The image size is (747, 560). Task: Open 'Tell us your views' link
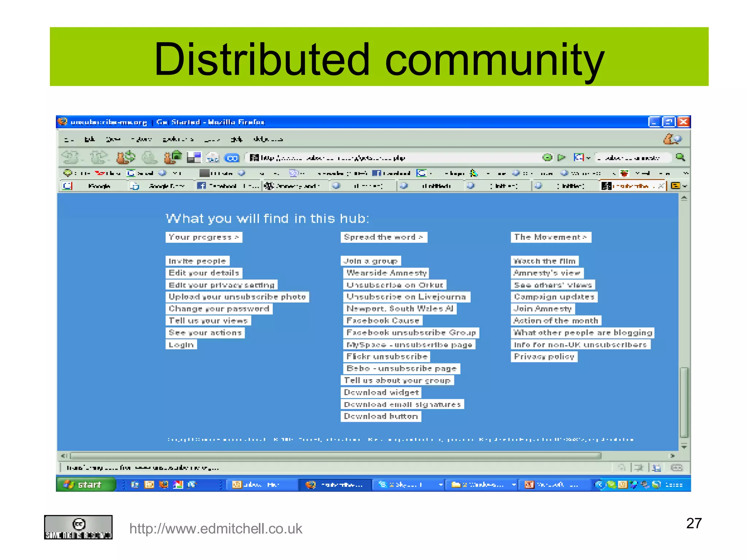pos(208,321)
